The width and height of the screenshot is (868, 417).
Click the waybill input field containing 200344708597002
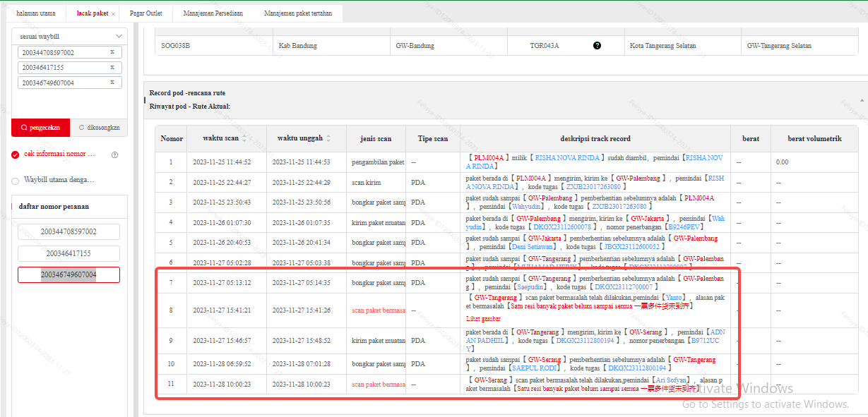[x=69, y=52]
